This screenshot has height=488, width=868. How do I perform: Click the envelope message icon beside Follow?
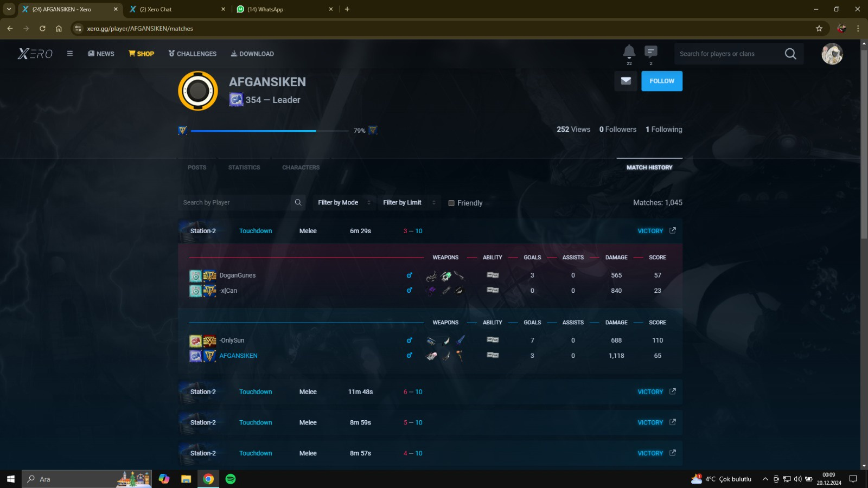(x=626, y=81)
